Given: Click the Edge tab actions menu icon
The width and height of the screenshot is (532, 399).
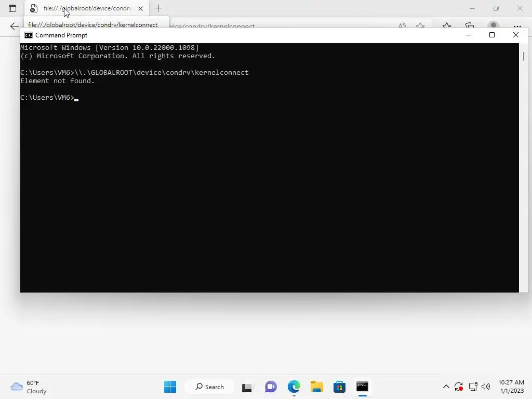Looking at the screenshot, I should [x=12, y=8].
